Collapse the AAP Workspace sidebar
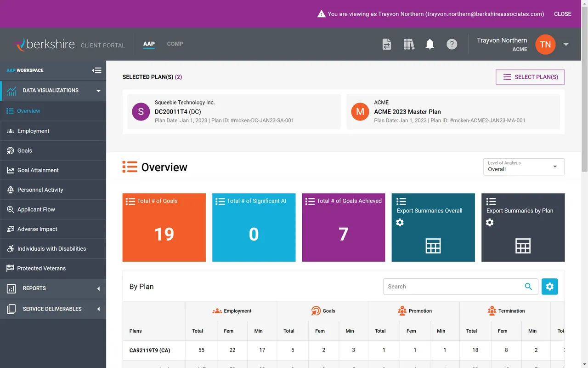This screenshot has height=368, width=588. pyautogui.click(x=96, y=70)
